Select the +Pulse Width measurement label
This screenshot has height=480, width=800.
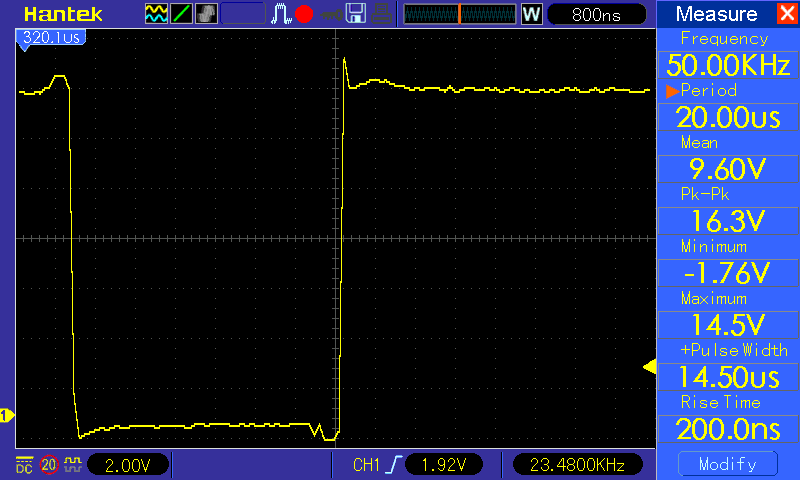point(734,350)
